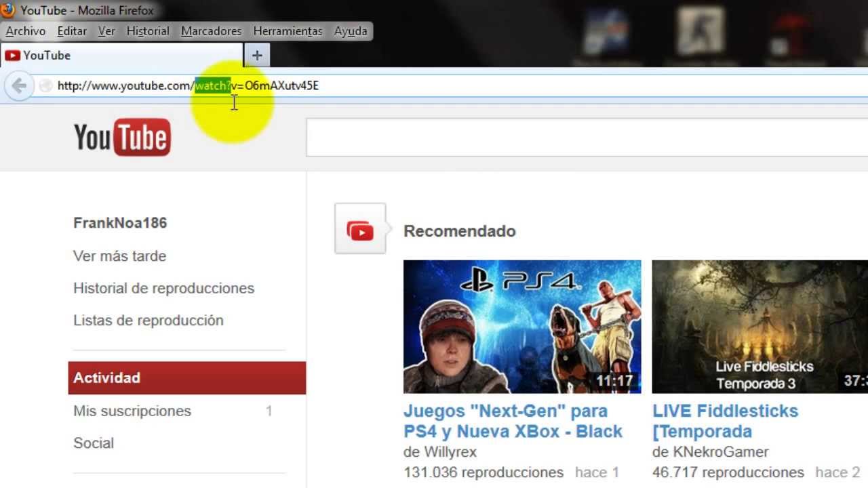Image resolution: width=868 pixels, height=488 pixels.
Task: Open Listas de reproducción
Action: coord(148,321)
